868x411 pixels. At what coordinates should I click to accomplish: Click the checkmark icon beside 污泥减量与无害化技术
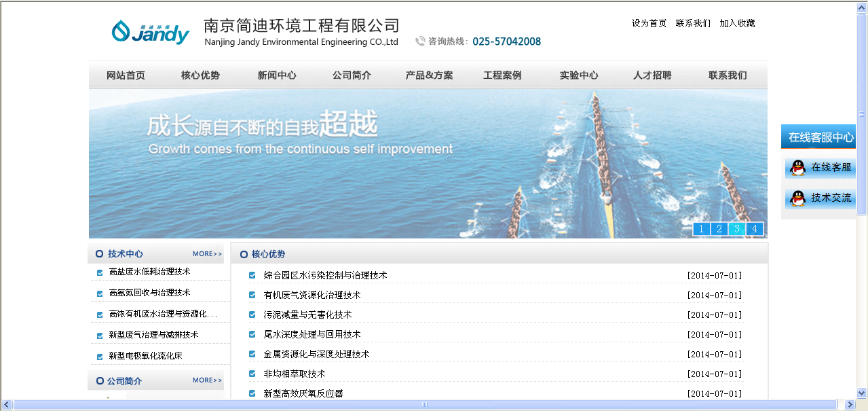[252, 315]
